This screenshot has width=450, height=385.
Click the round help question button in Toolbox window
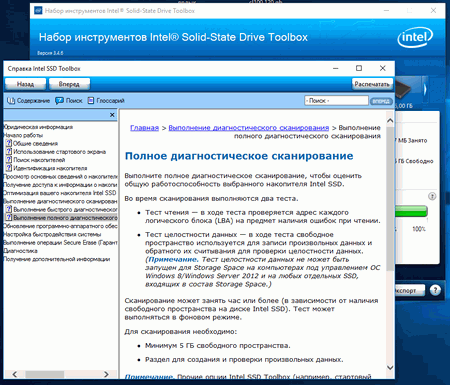click(435, 290)
